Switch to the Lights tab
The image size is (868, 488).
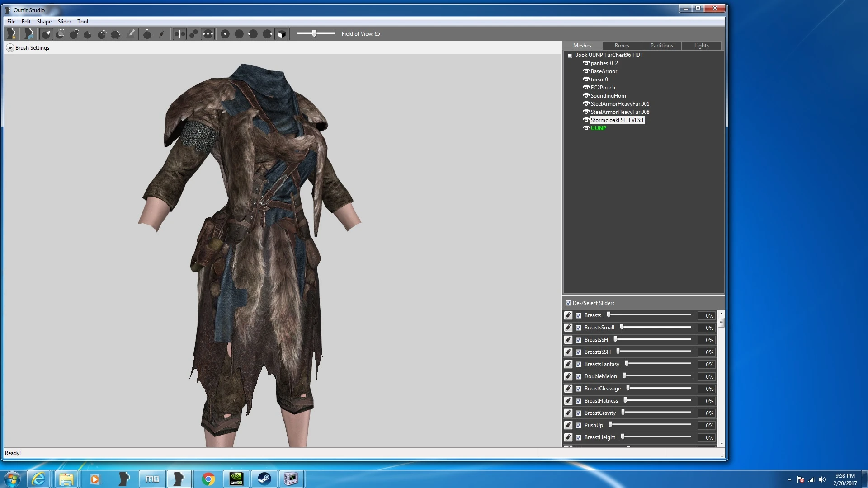[x=702, y=46]
